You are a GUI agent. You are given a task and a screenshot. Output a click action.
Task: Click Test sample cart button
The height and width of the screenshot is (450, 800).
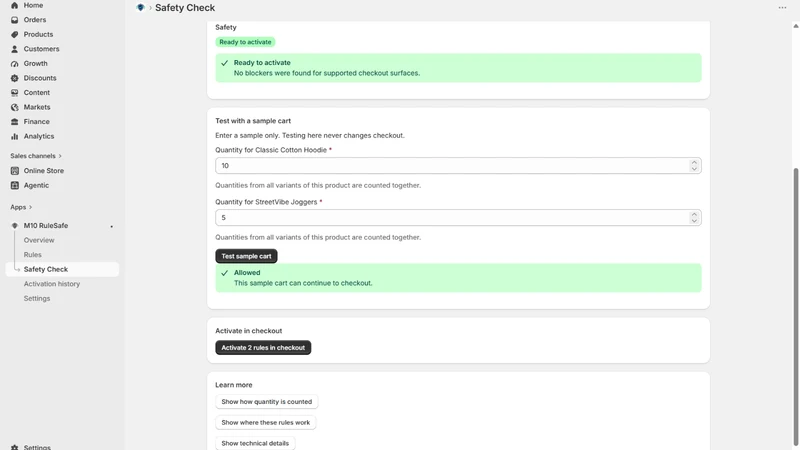(246, 256)
